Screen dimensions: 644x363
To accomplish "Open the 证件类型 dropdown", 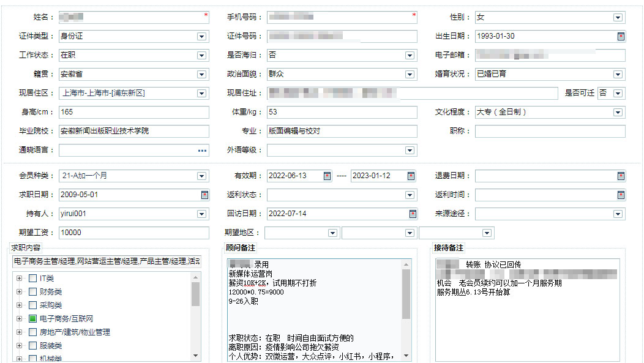I will coord(201,37).
